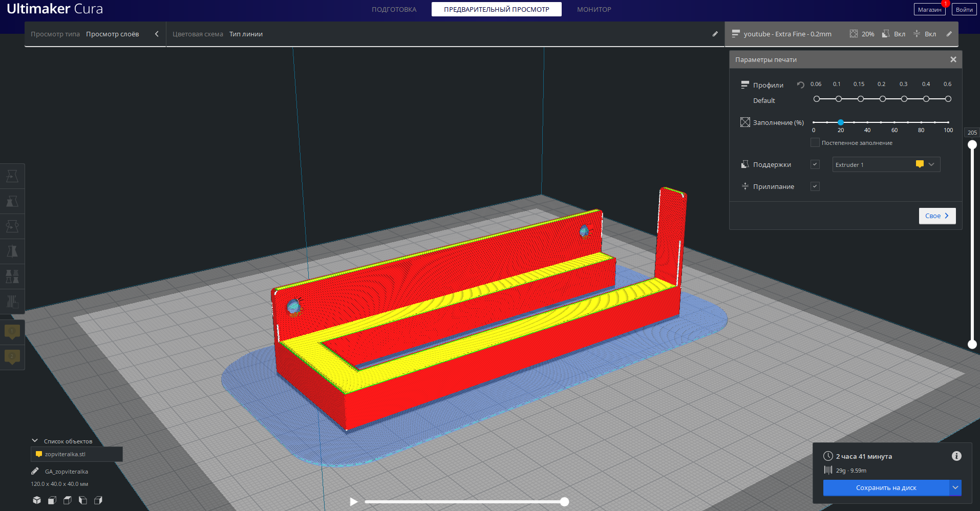The width and height of the screenshot is (980, 511).
Task: Open the Extruder 1 dropdown
Action: pyautogui.click(x=886, y=164)
